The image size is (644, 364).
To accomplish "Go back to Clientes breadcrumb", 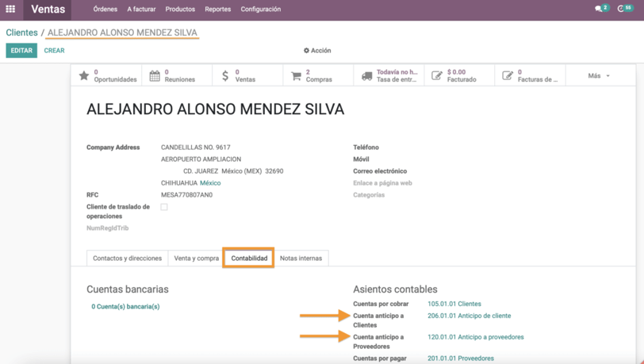I will 21,33.
